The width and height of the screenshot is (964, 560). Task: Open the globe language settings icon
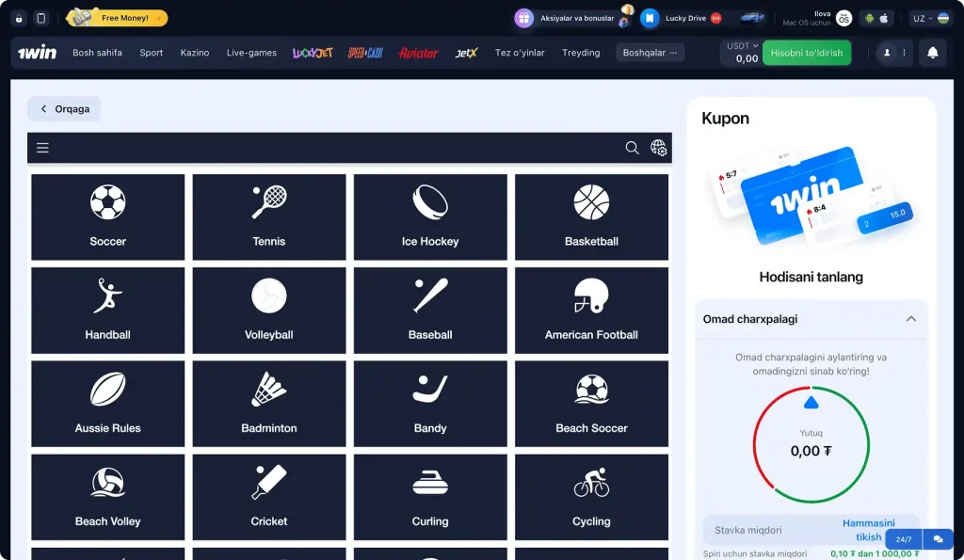[658, 148]
